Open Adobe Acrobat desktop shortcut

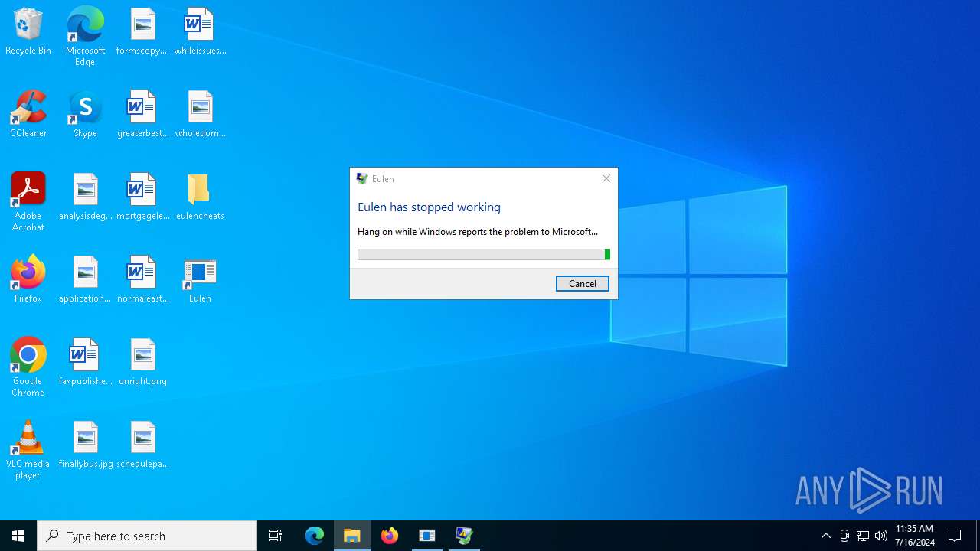[x=28, y=202]
